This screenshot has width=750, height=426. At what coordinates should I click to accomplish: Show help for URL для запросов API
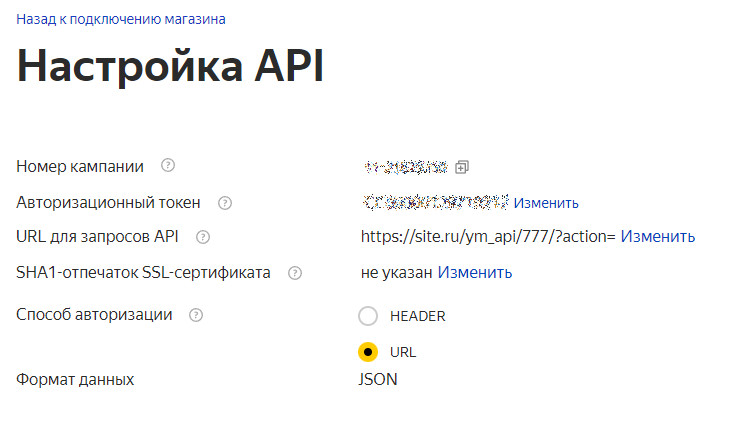coord(203,237)
